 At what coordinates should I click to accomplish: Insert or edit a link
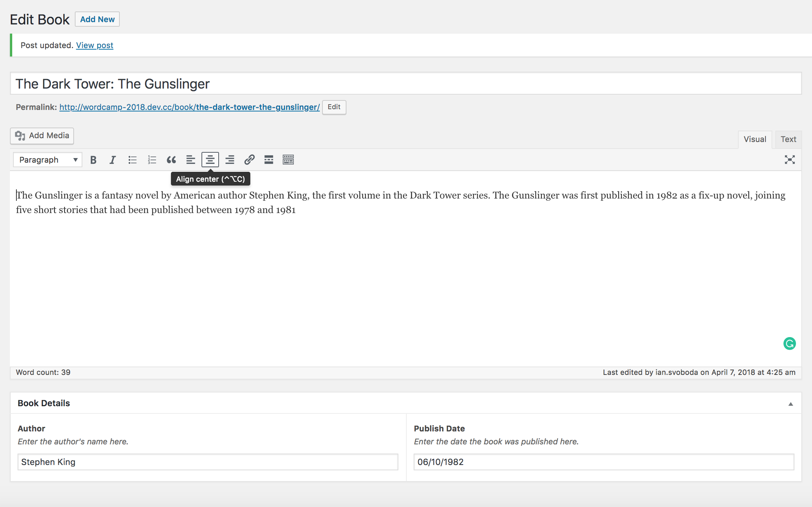pos(249,160)
